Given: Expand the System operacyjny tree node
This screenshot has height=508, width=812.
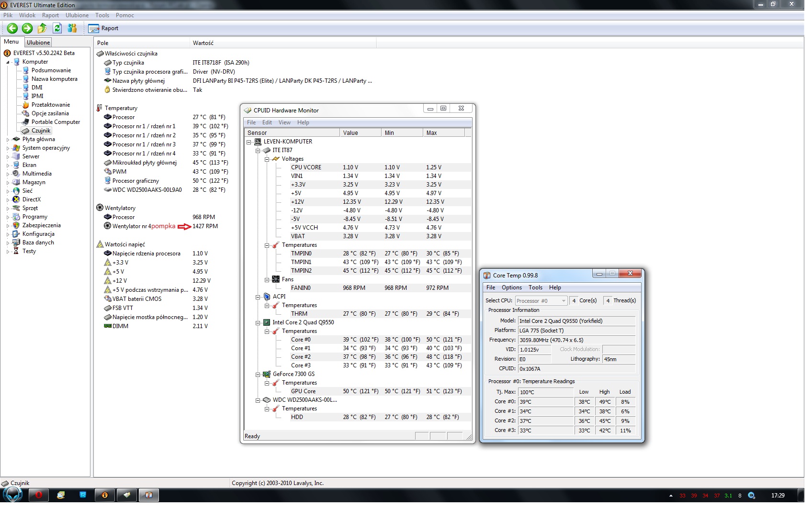Looking at the screenshot, I should pyautogui.click(x=8, y=148).
